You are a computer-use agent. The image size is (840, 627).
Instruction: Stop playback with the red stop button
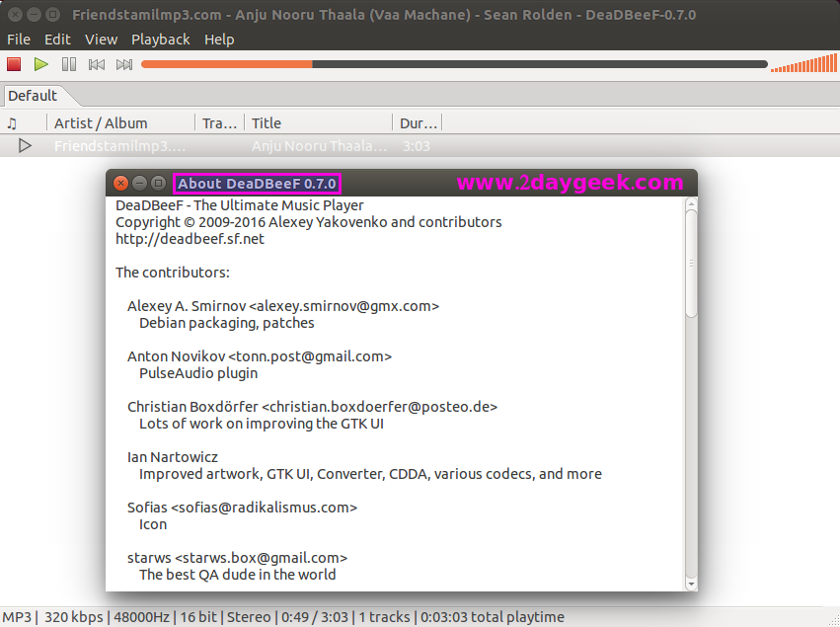pos(14,64)
